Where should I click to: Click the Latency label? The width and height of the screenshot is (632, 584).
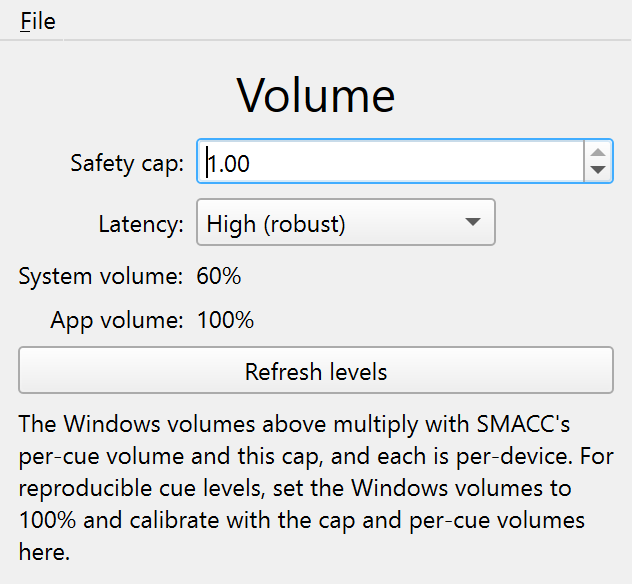point(141,224)
